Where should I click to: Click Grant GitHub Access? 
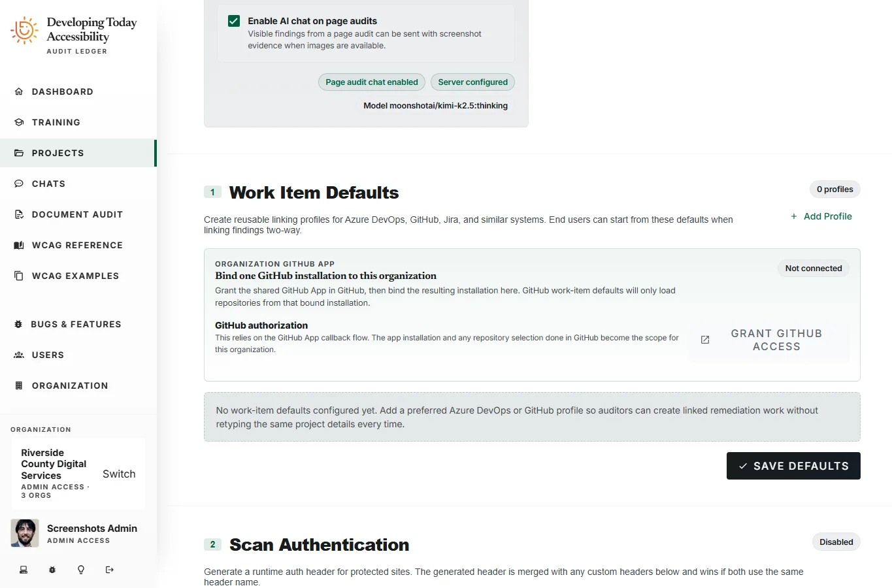pos(769,340)
